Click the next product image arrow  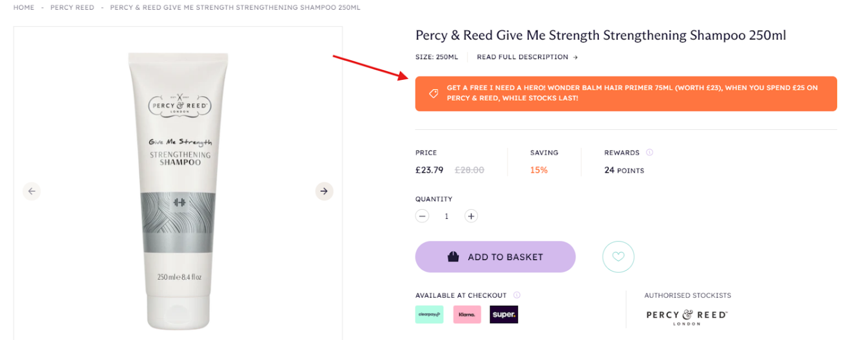tap(324, 191)
